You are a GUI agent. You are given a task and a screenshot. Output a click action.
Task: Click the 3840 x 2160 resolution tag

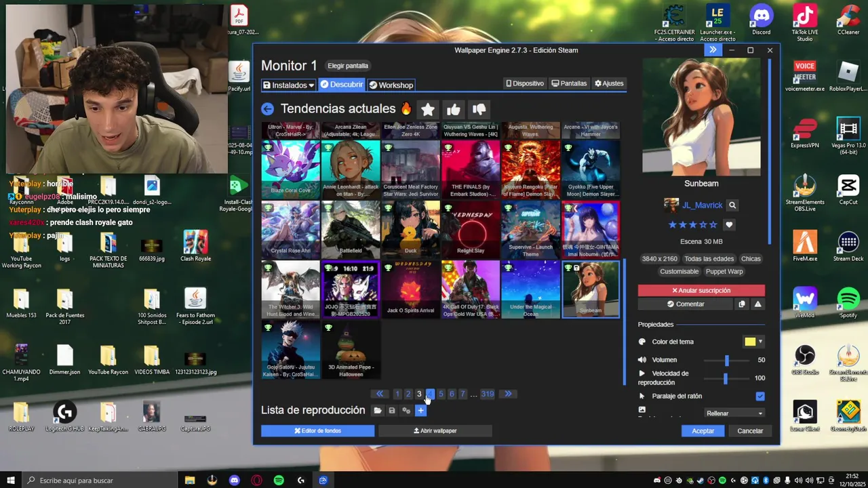pyautogui.click(x=660, y=259)
